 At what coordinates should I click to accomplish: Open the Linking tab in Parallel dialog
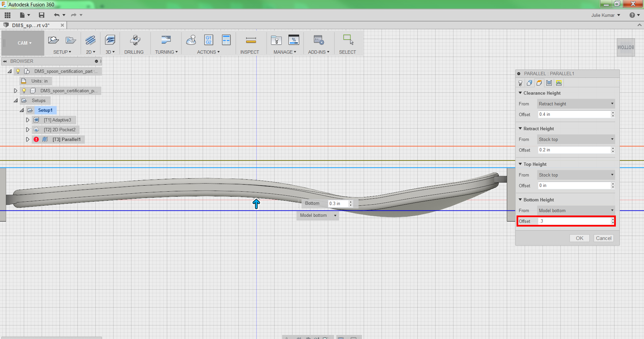[559, 83]
